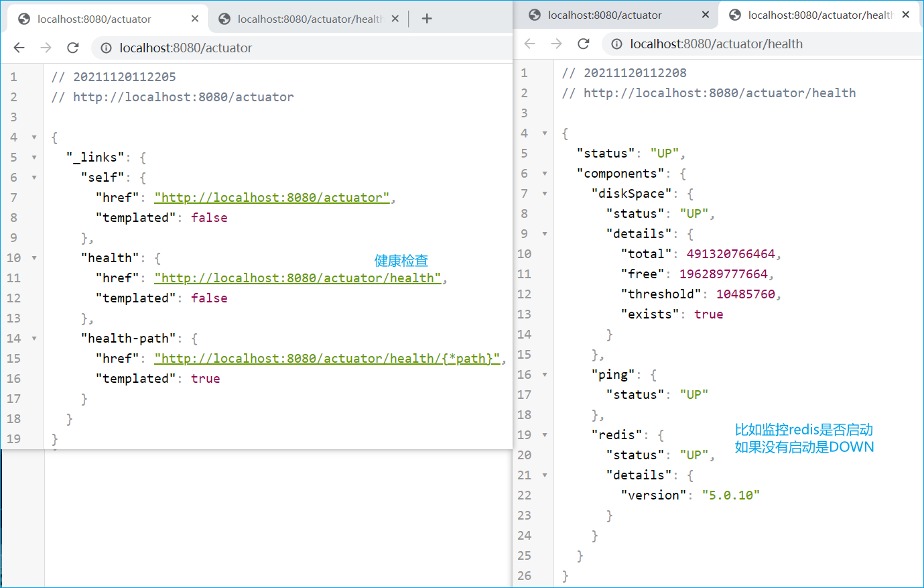Open the actuator/health href link
924x588 pixels.
pyautogui.click(x=298, y=278)
